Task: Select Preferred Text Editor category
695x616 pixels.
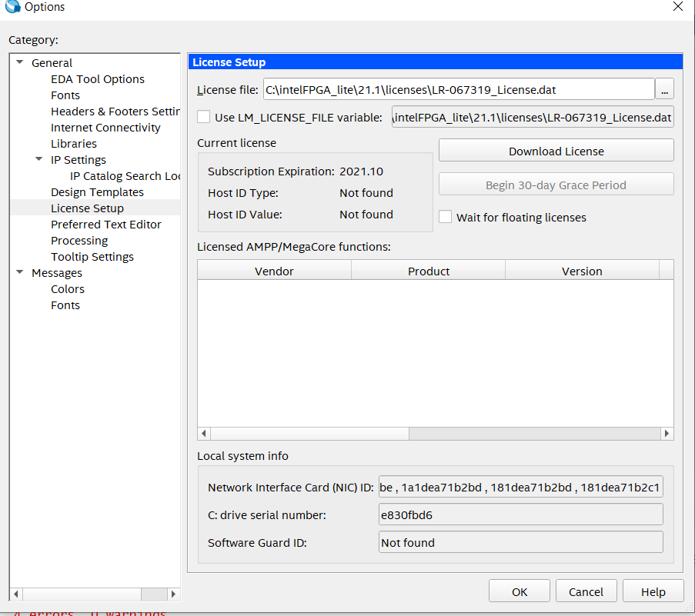Action: click(x=106, y=225)
